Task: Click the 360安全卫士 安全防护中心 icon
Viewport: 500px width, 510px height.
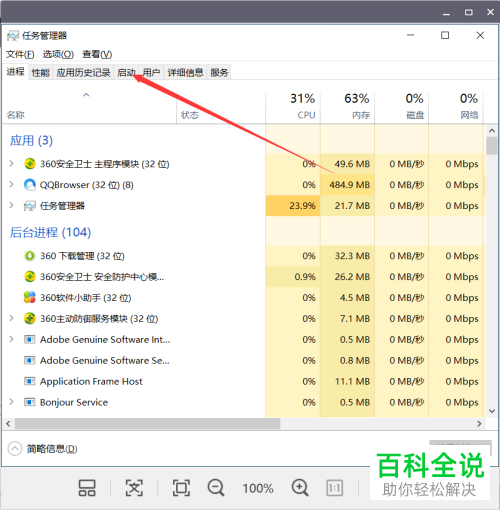Action: coord(30,276)
